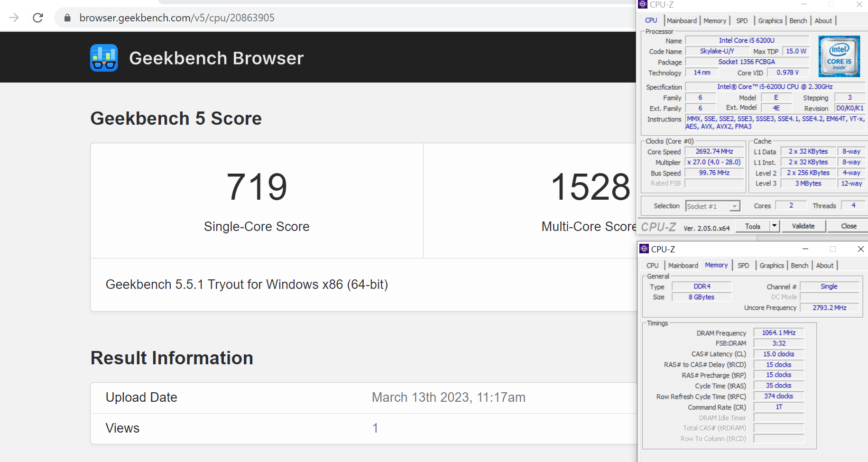Click the Socket 1356 FCBGA package field
Screen dimensions: 868x462
coord(747,62)
